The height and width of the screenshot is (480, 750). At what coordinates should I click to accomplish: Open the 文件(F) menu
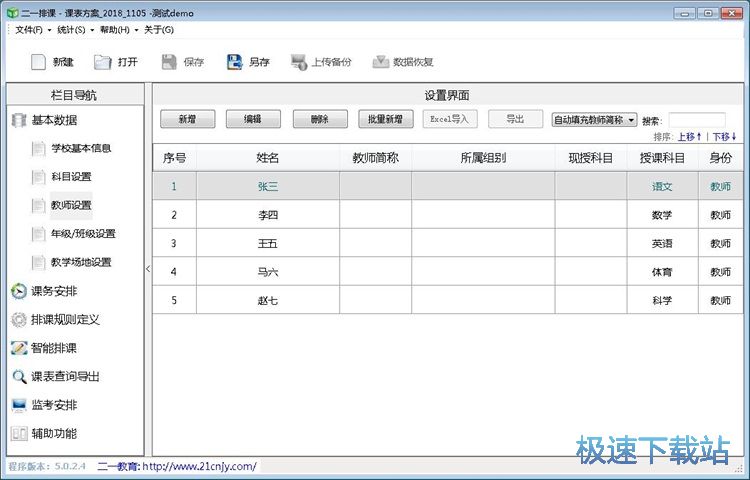[x=29, y=30]
